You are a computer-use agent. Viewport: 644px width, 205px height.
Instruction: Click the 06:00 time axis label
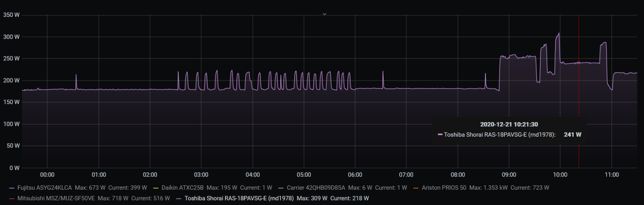[x=355, y=175]
